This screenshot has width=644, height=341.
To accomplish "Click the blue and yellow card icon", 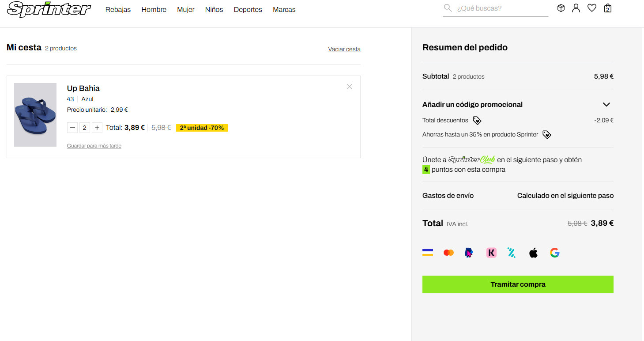I will [428, 253].
